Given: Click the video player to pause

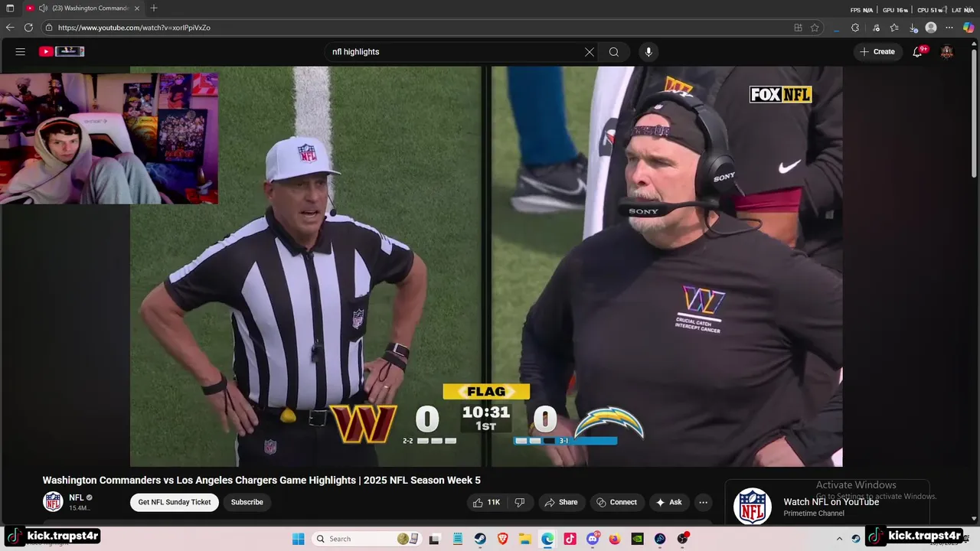Looking at the screenshot, I should pos(486,266).
